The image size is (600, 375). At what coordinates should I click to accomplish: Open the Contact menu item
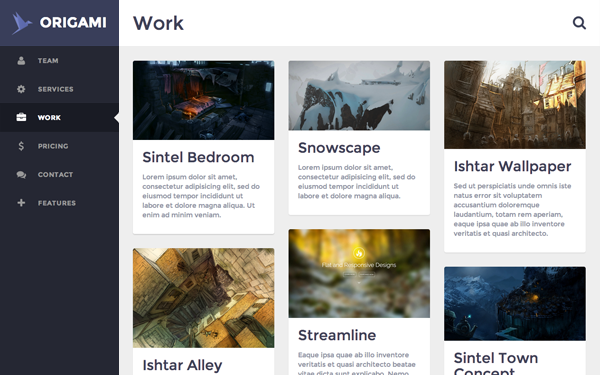[x=59, y=174]
